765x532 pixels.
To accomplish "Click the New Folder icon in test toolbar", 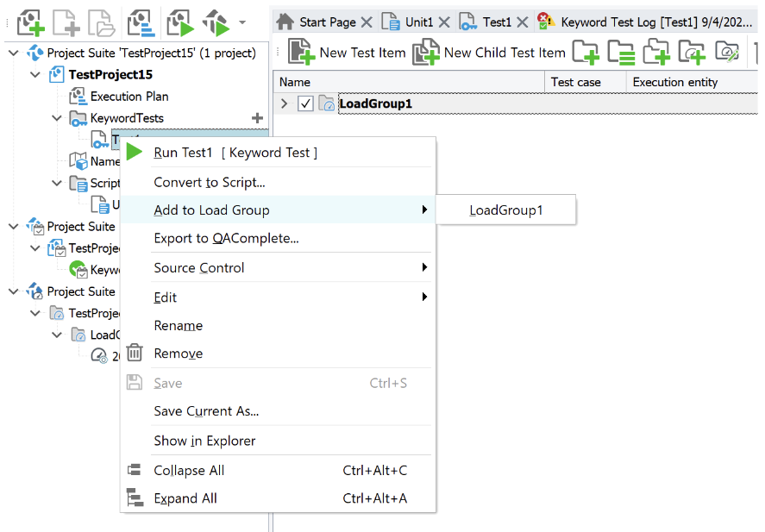I will pyautogui.click(x=586, y=53).
